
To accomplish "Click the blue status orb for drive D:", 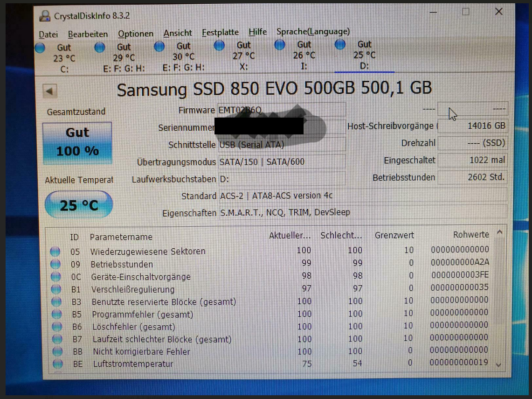I will (340, 44).
